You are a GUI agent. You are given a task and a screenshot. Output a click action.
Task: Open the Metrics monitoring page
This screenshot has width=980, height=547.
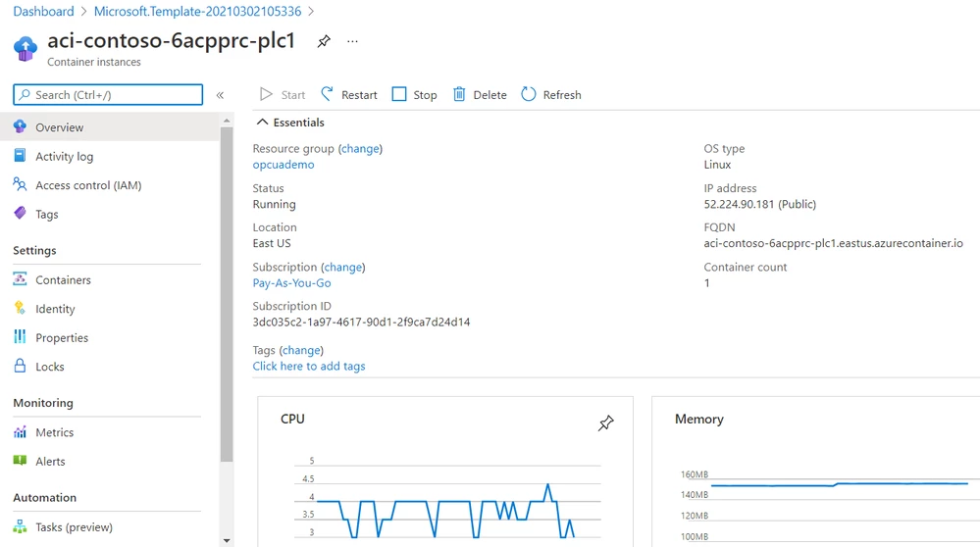(x=54, y=432)
